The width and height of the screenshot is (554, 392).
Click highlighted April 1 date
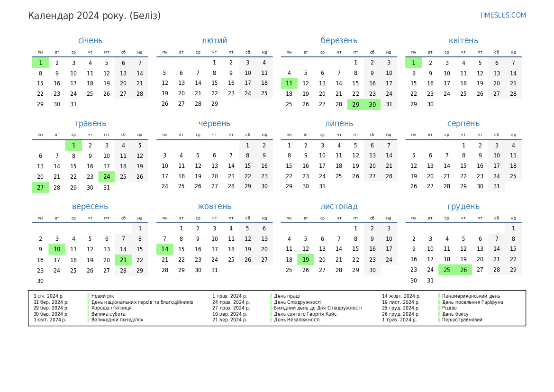[x=413, y=63]
